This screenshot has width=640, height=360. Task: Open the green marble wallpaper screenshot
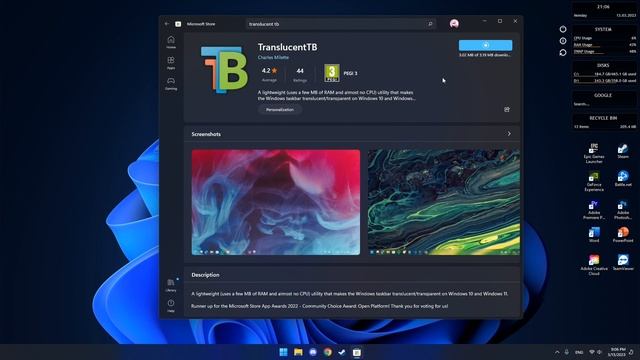tap(444, 202)
